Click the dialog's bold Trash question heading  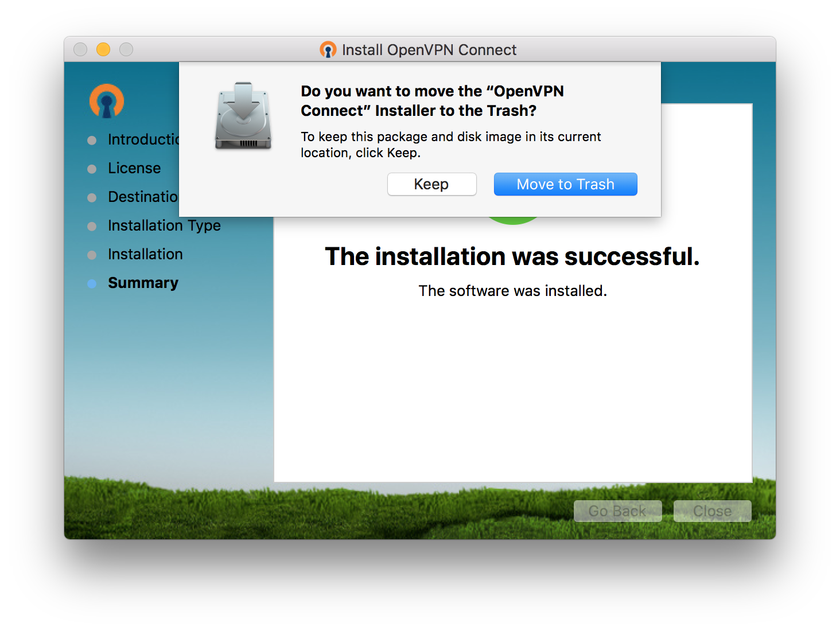432,101
